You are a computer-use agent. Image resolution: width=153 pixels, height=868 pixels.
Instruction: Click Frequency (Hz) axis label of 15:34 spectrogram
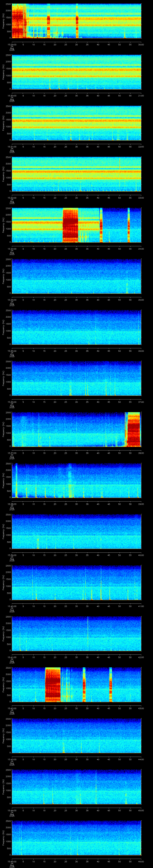tap(3, 276)
